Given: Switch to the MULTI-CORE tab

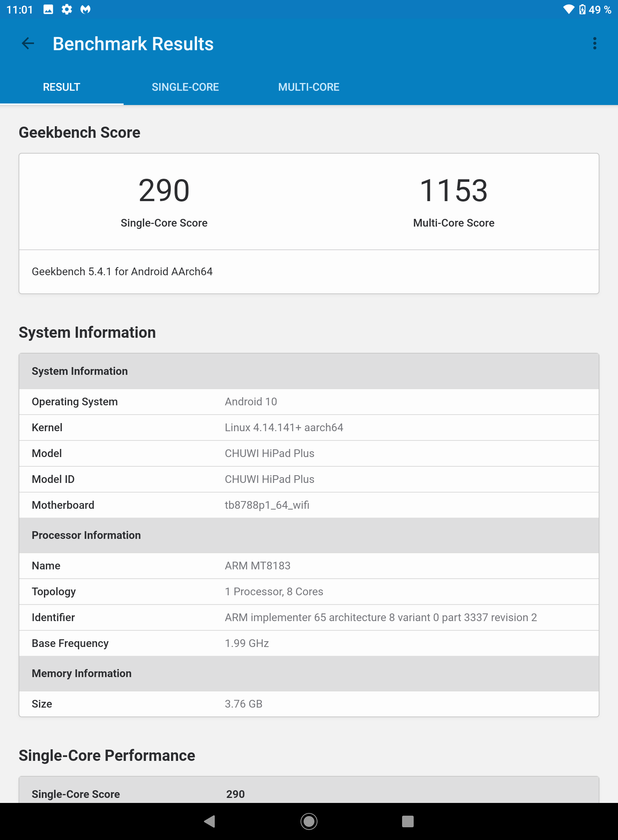Looking at the screenshot, I should click(x=309, y=87).
